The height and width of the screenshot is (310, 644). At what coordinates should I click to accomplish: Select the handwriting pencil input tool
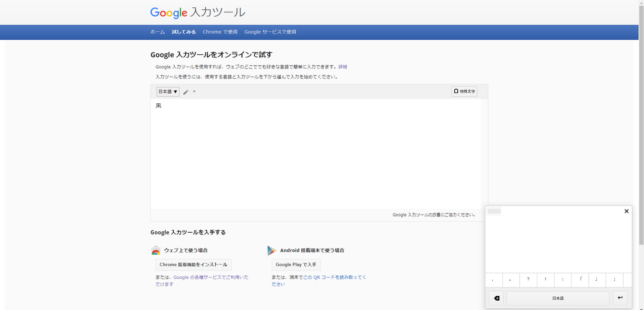[186, 92]
